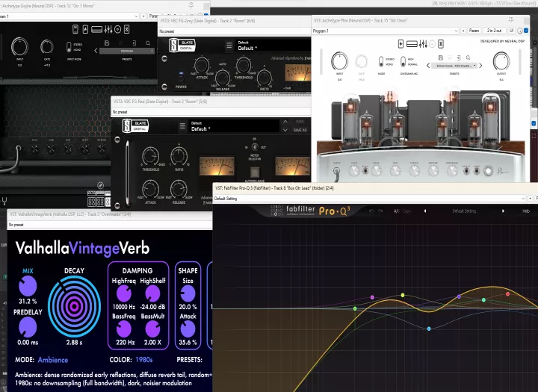Screen dimensions: 538x392
Task: Go to next preset in Pro-Q 3 header
Action: click(x=503, y=211)
